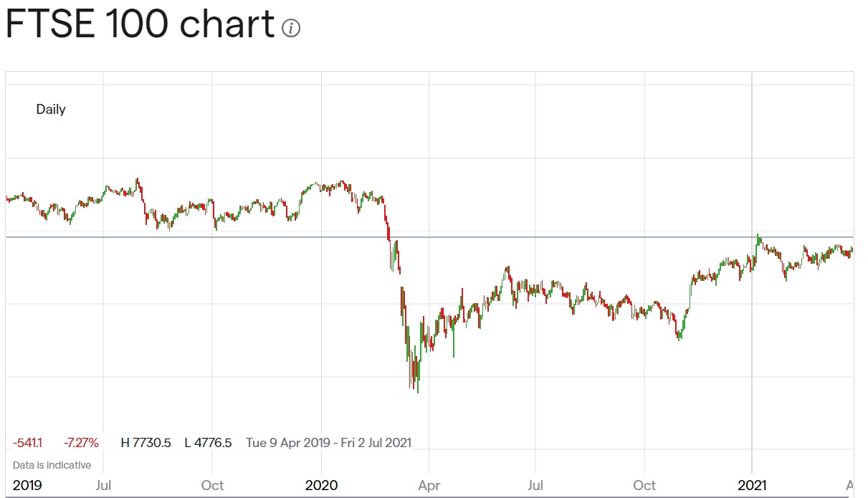This screenshot has height=498, width=868.
Task: Click the Jul label between 2019 and Oct
Action: (x=103, y=486)
